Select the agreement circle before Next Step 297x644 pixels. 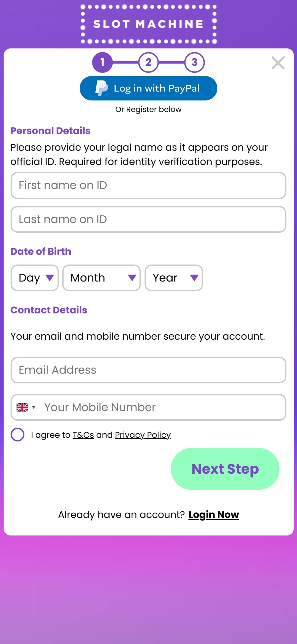(x=17, y=435)
